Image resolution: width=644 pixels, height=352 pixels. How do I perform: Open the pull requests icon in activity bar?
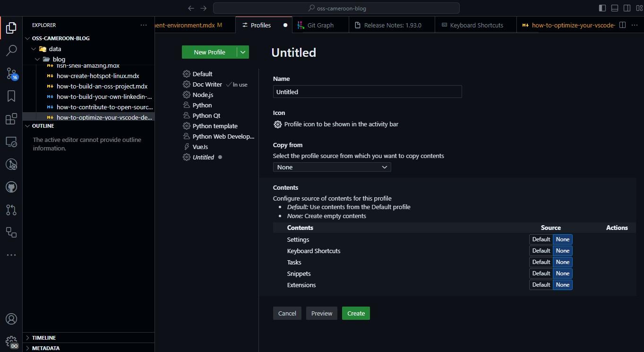click(11, 210)
